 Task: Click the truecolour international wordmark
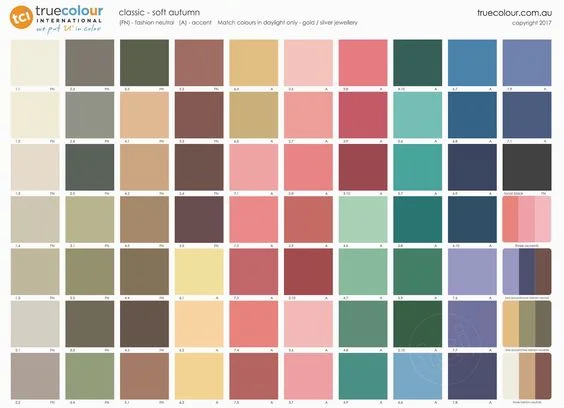69,14
